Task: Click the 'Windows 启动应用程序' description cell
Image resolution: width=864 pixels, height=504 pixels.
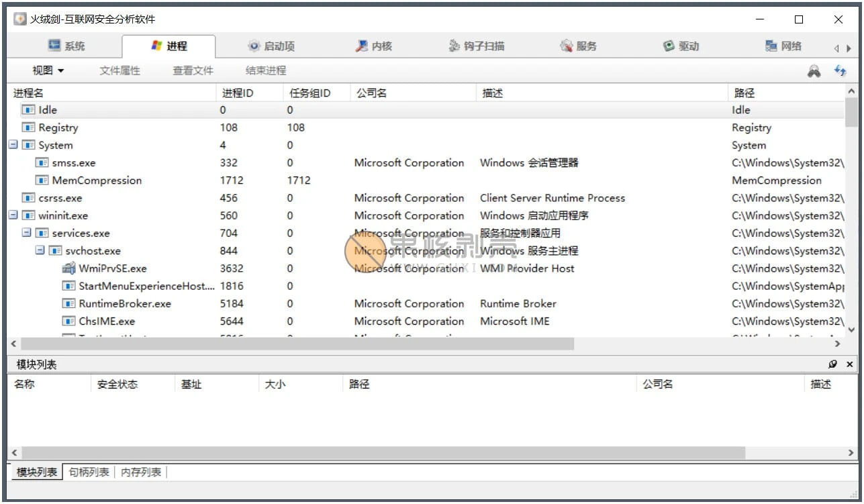Action: [x=534, y=215]
